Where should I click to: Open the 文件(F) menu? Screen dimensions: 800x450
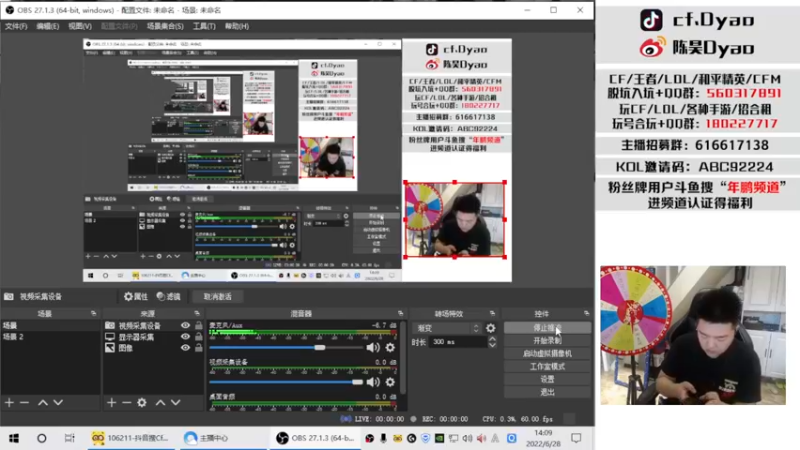[x=16, y=26]
